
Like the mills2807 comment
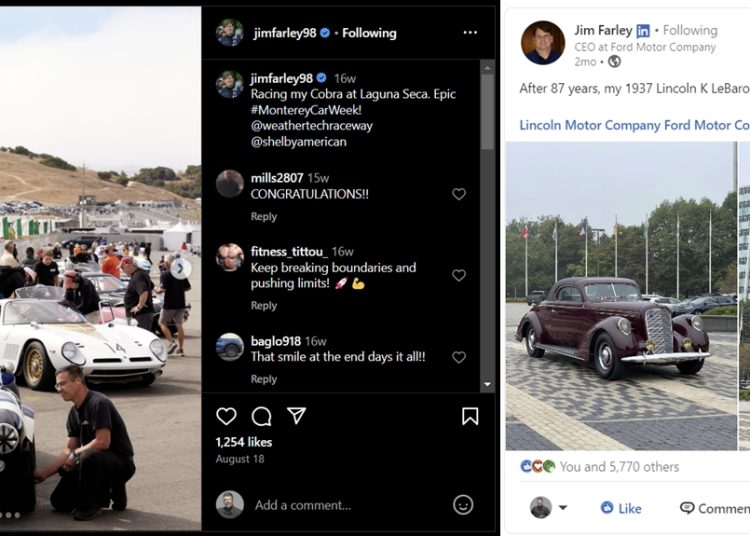(459, 194)
